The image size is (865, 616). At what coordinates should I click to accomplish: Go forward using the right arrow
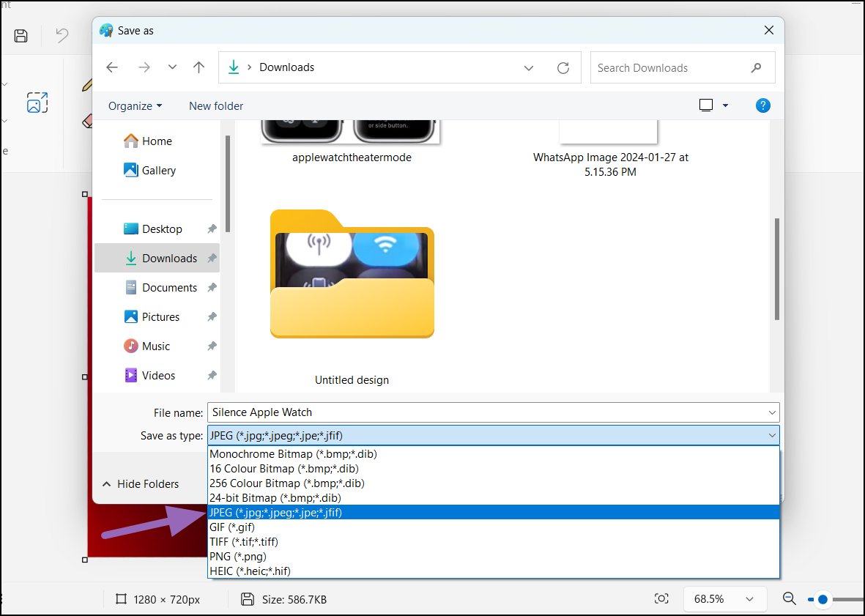pyautogui.click(x=144, y=67)
